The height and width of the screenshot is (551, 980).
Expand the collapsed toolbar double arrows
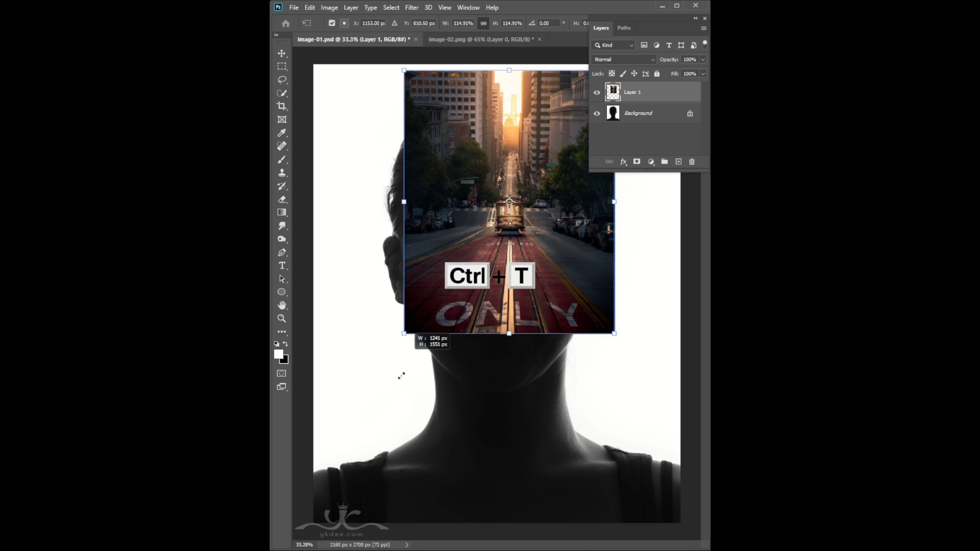tap(276, 35)
